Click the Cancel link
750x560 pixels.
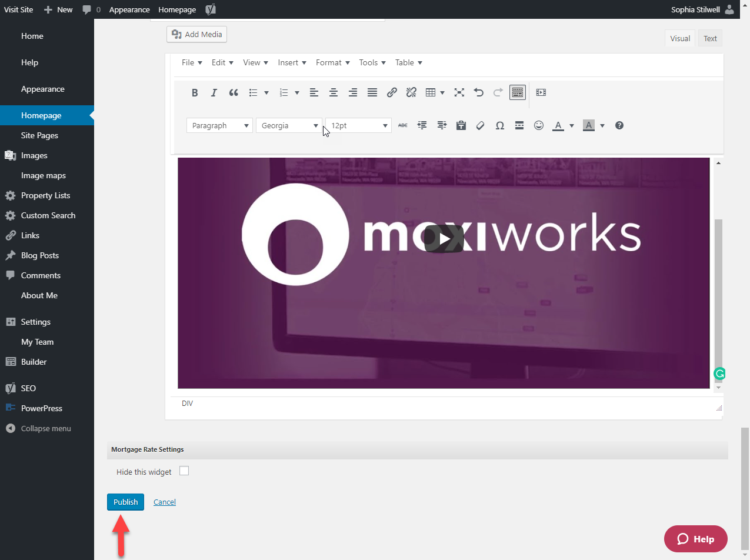click(x=165, y=502)
